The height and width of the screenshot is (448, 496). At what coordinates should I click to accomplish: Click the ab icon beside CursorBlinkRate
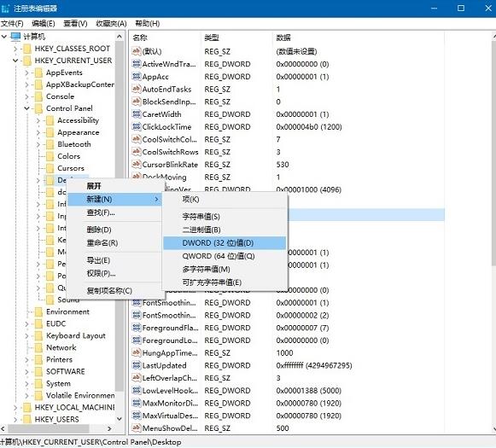pos(137,164)
